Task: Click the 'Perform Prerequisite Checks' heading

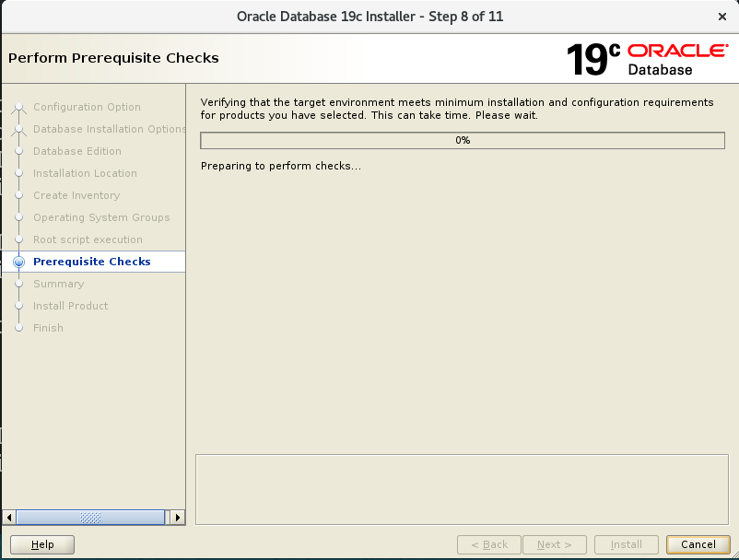Action: (x=113, y=58)
